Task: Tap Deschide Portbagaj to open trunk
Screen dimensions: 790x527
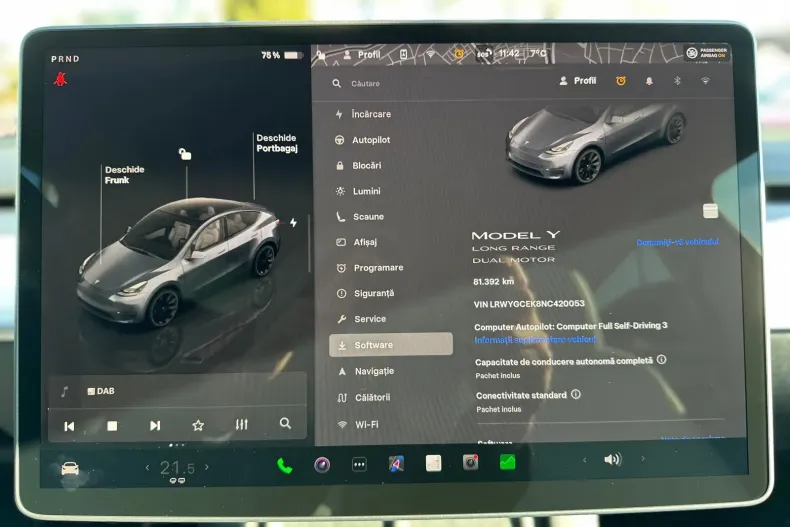Action: 277,143
